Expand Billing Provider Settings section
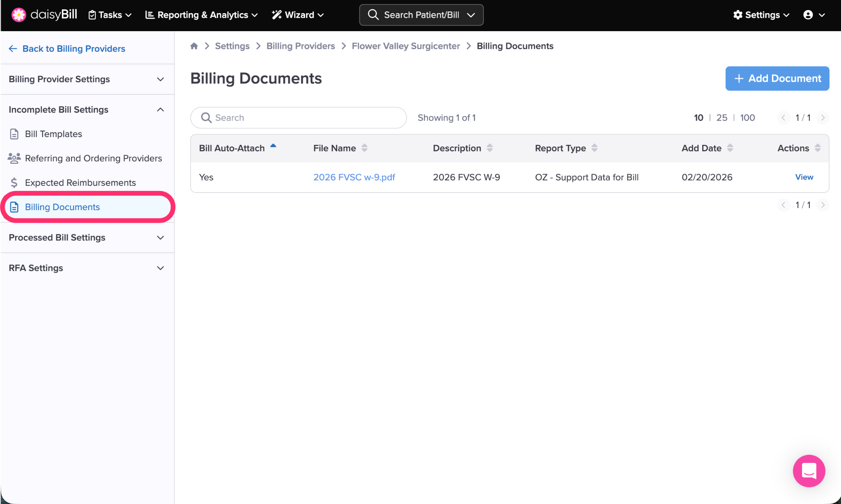The height and width of the screenshot is (504, 841). 161,79
